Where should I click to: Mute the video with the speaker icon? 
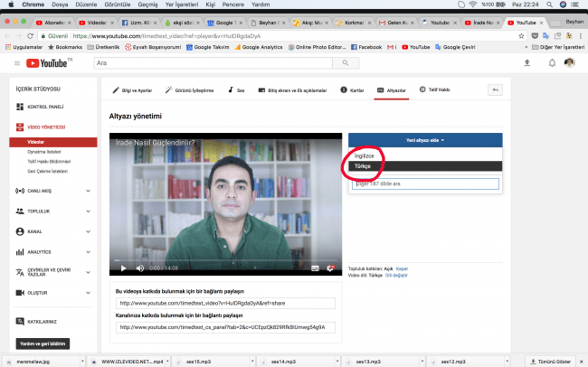point(140,268)
